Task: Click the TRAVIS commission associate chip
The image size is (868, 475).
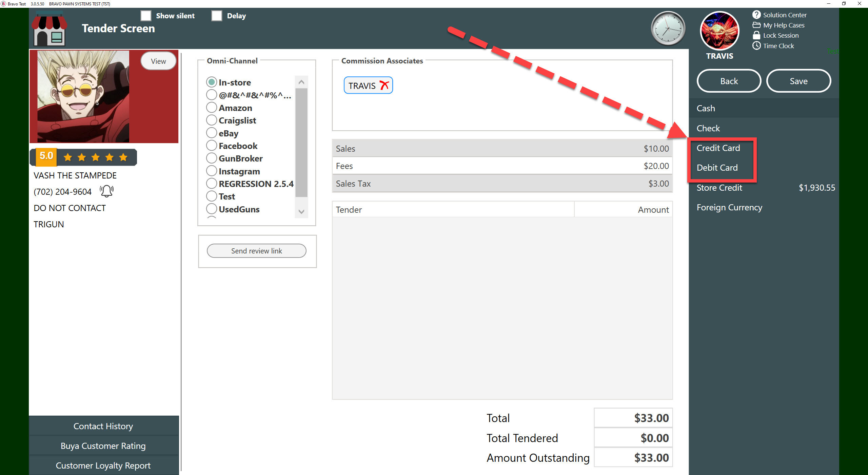Action: [x=368, y=85]
